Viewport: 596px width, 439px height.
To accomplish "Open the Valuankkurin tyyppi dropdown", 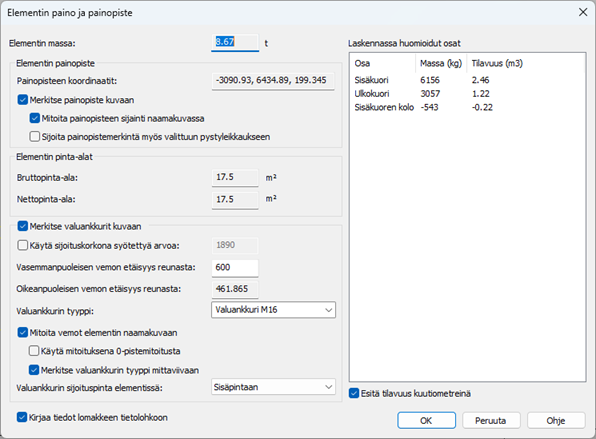I will (x=273, y=310).
